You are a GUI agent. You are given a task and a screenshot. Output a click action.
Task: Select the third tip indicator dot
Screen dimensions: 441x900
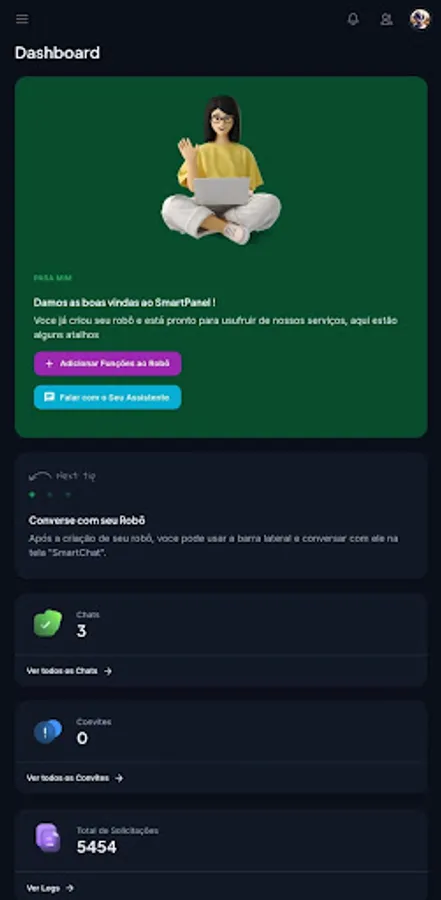(68, 494)
